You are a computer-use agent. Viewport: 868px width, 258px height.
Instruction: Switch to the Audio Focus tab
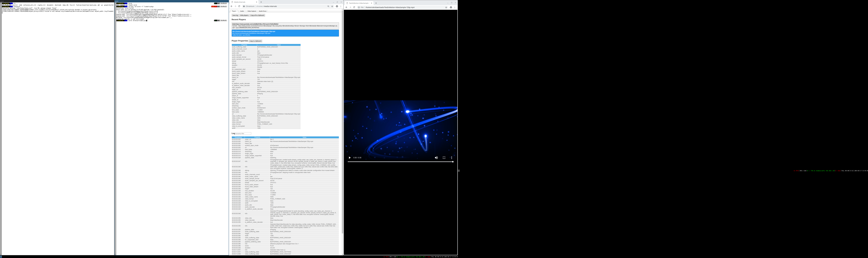[x=263, y=11]
